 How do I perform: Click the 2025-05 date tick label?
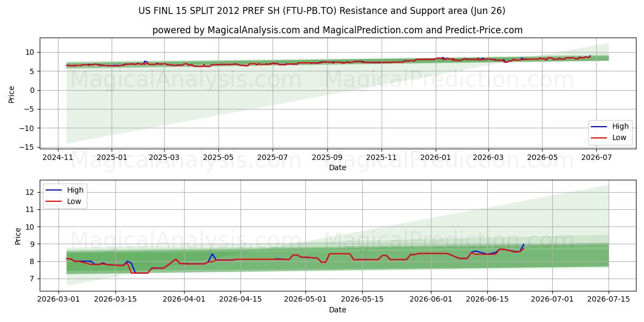[x=218, y=158]
